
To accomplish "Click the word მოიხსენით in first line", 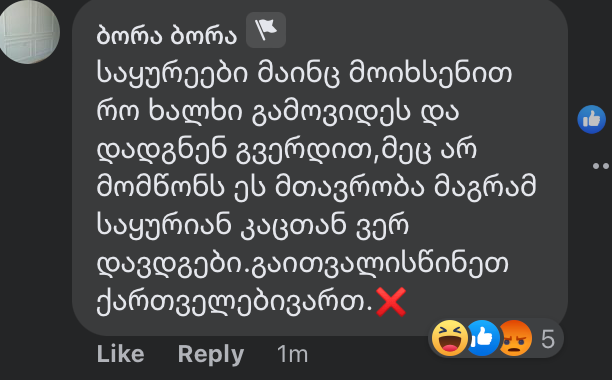I will click(430, 74).
